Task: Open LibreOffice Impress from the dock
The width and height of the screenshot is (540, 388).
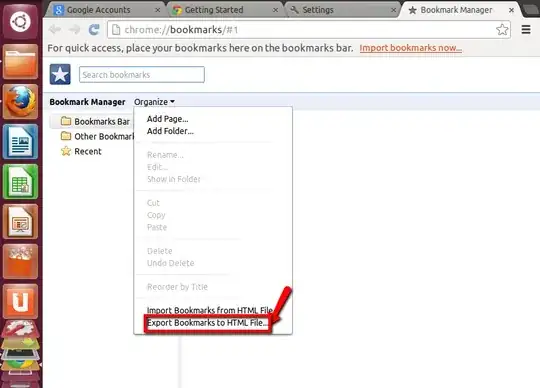Action: pyautogui.click(x=20, y=221)
